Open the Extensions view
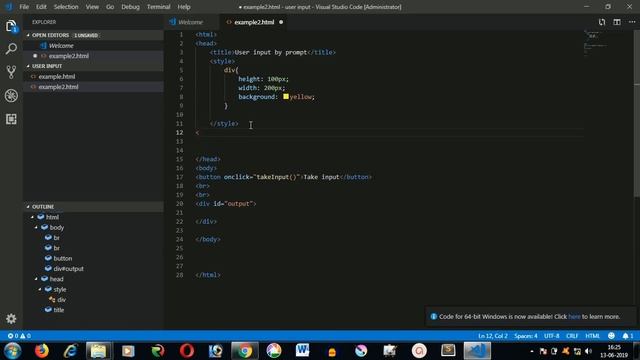The width and height of the screenshot is (640, 360). [x=11, y=119]
